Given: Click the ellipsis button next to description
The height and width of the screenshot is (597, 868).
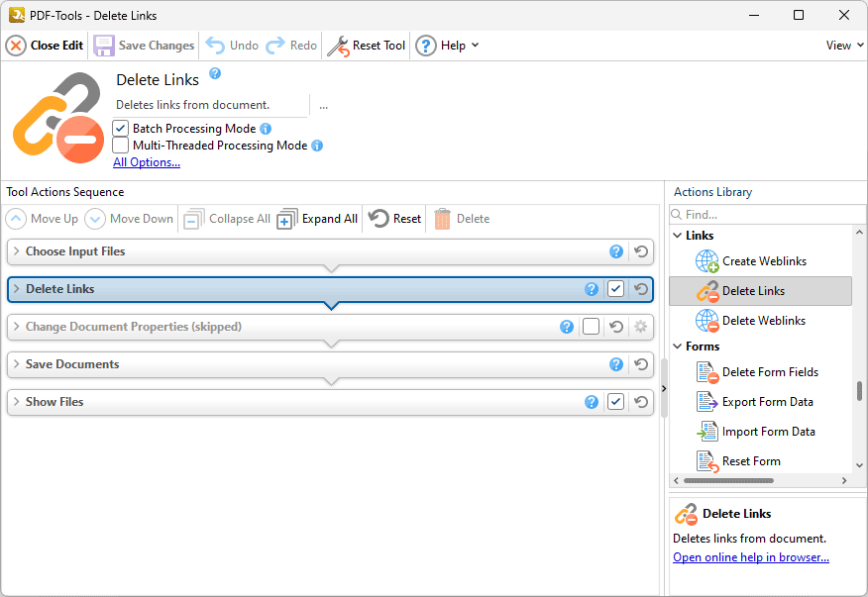Looking at the screenshot, I should 323,105.
